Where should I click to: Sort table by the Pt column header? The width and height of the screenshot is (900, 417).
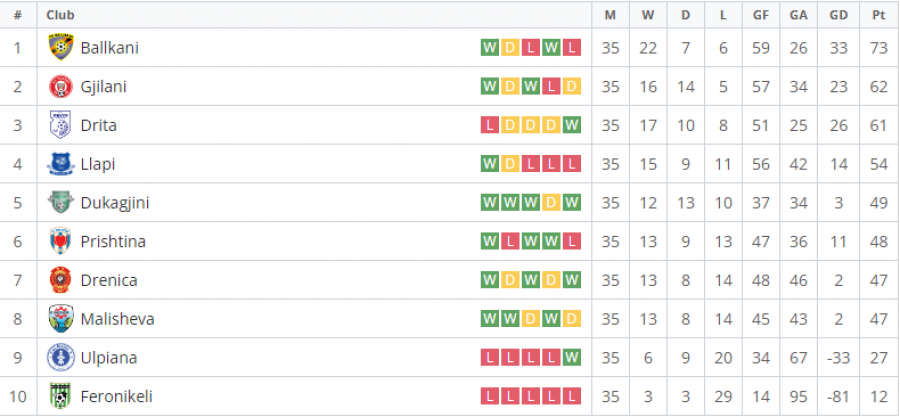pos(878,15)
